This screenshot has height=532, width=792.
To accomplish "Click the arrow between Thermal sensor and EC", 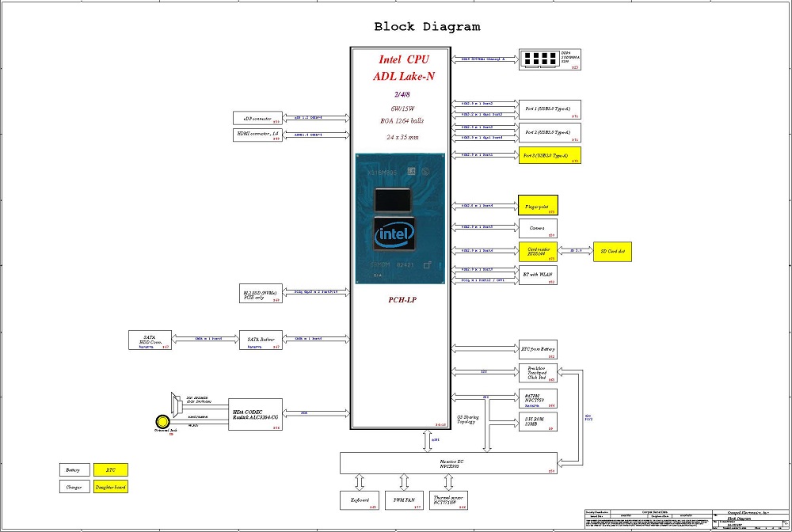I will (x=448, y=483).
